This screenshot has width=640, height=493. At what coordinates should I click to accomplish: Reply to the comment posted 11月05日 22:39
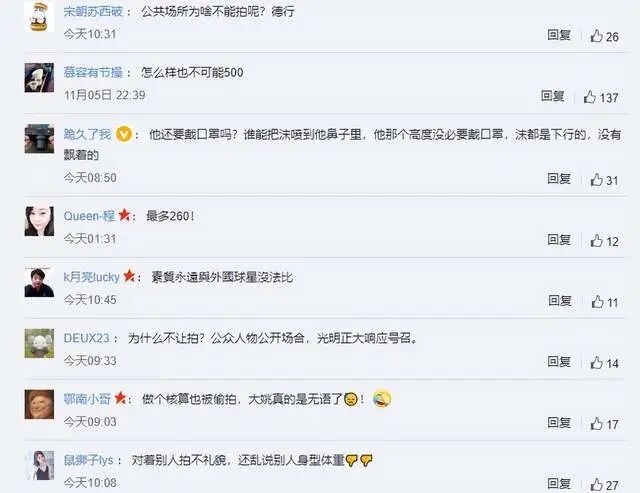pos(553,96)
